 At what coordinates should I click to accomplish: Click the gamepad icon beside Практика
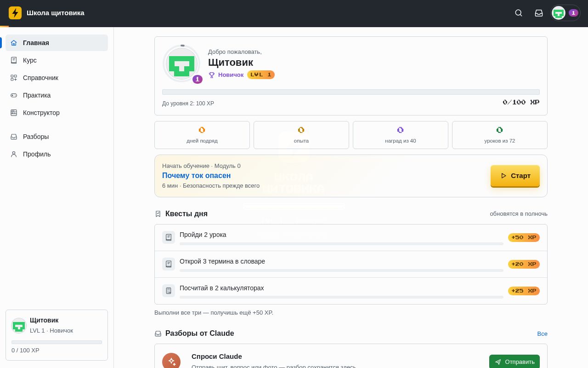coord(14,95)
